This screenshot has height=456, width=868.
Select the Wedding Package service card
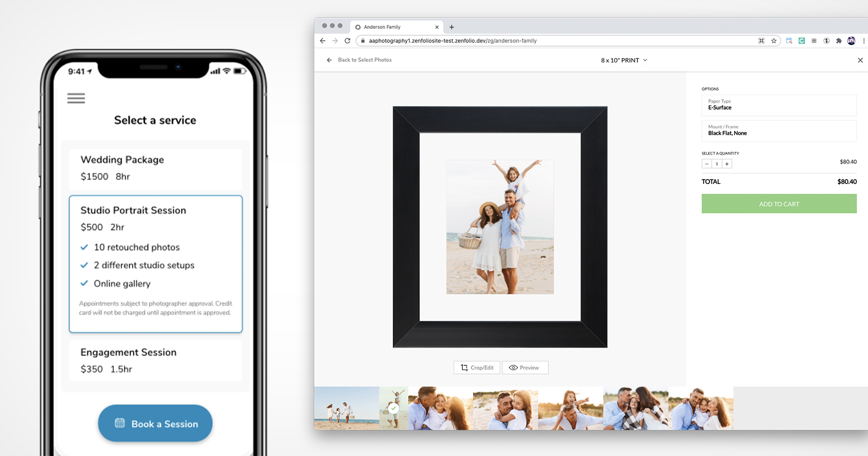click(156, 168)
